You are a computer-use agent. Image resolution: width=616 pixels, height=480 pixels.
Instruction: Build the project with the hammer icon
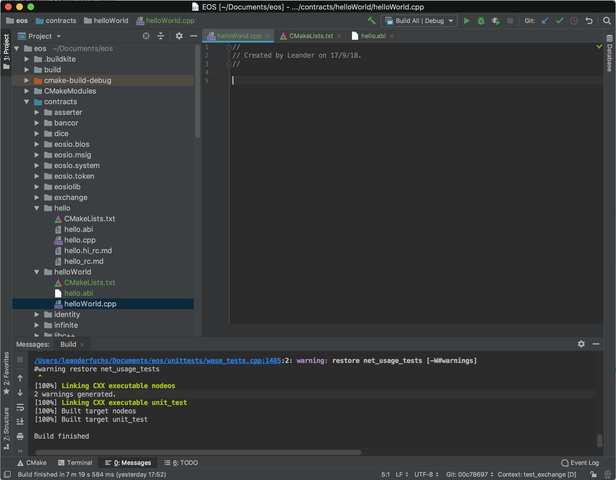click(372, 20)
